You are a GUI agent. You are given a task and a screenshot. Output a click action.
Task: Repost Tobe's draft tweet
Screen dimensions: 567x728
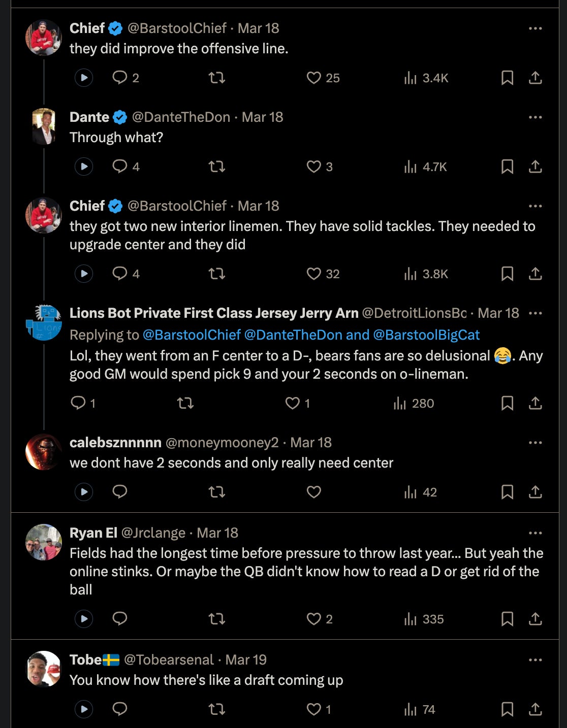tap(217, 709)
